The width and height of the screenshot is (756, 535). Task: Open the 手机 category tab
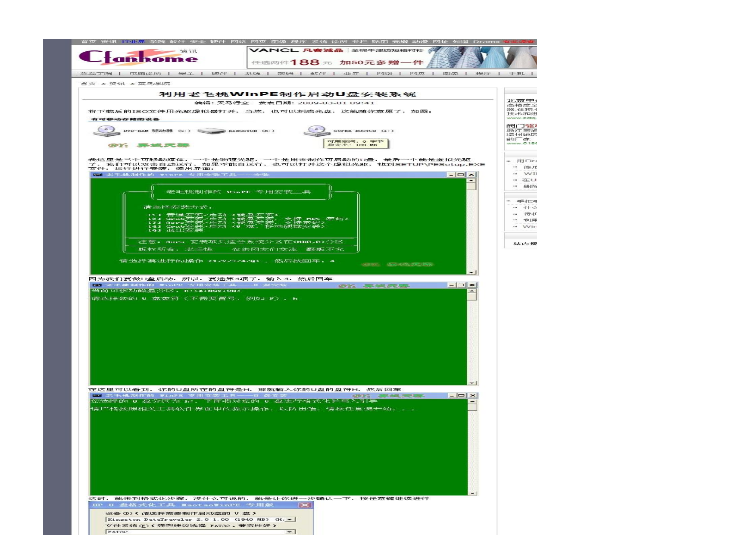click(516, 74)
